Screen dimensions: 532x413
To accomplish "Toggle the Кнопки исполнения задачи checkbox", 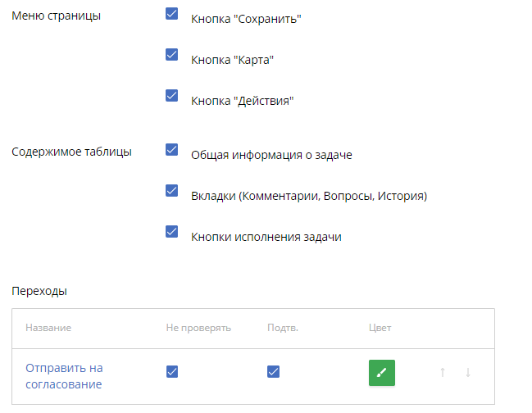I will tap(172, 231).
